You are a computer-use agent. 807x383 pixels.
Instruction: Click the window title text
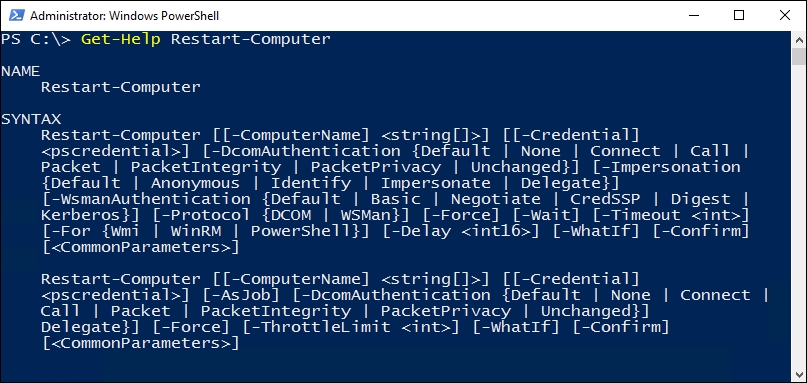[125, 16]
